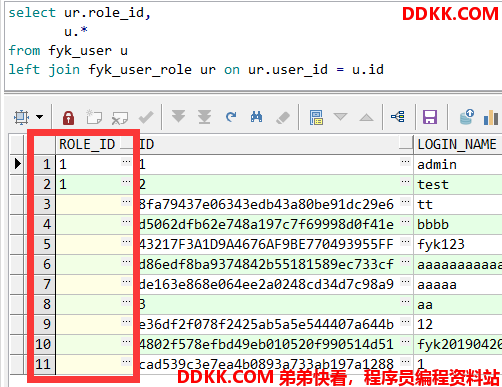Open ellipsis button for ID in tt row
The image size is (502, 387).
pos(405,202)
